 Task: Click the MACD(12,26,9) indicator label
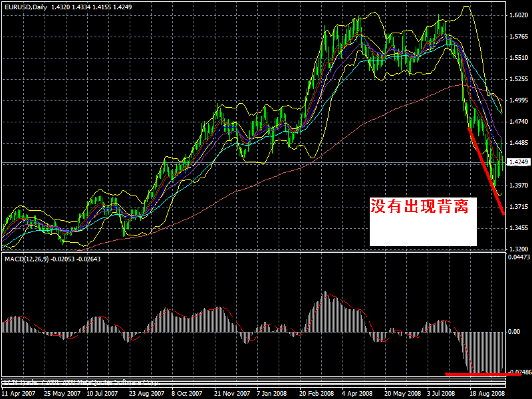click(x=27, y=259)
